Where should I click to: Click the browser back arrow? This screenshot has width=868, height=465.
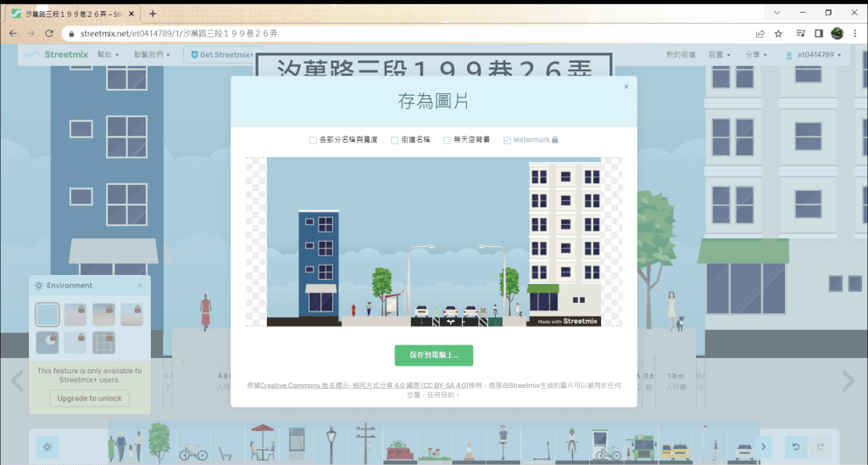click(x=13, y=33)
